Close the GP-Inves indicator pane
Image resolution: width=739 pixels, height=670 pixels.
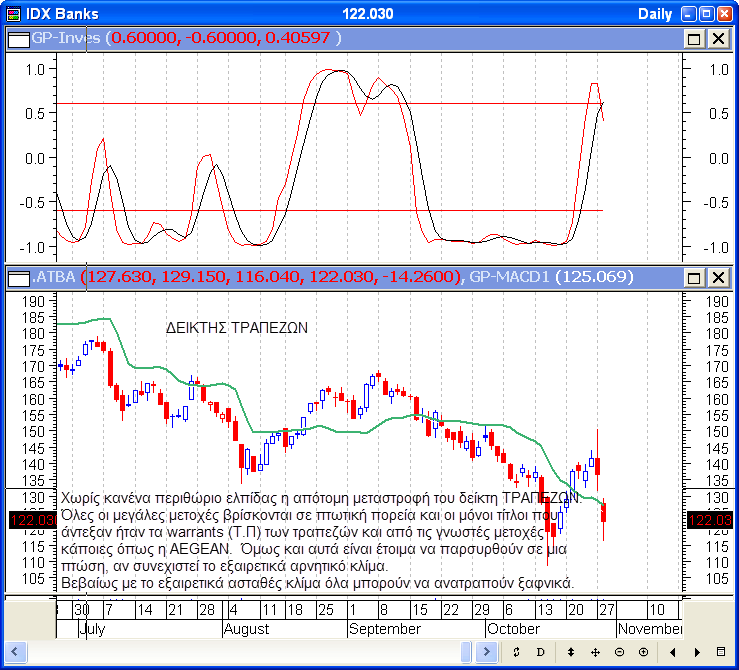point(718,38)
